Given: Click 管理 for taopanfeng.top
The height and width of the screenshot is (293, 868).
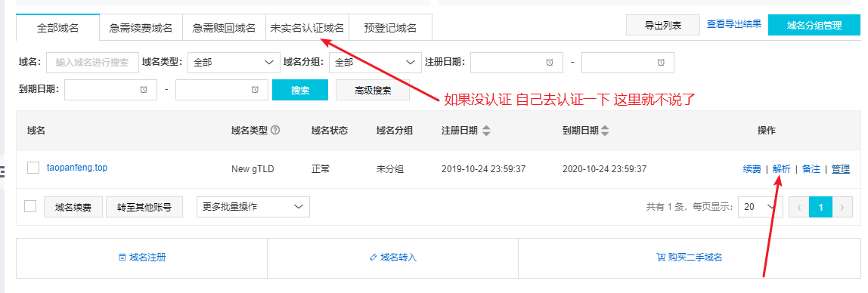Looking at the screenshot, I should 840,169.
